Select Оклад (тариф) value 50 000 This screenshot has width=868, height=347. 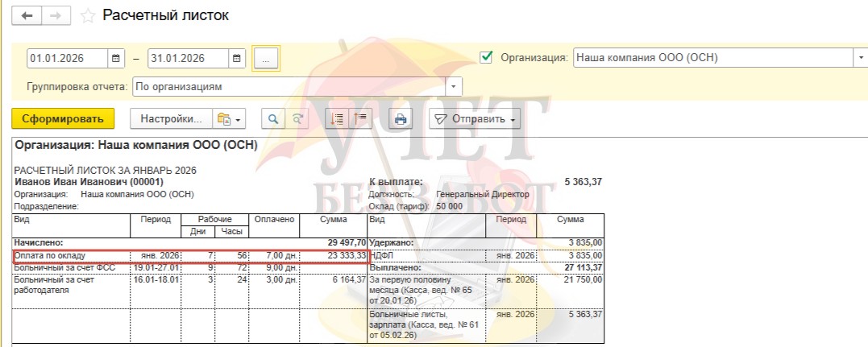click(449, 206)
